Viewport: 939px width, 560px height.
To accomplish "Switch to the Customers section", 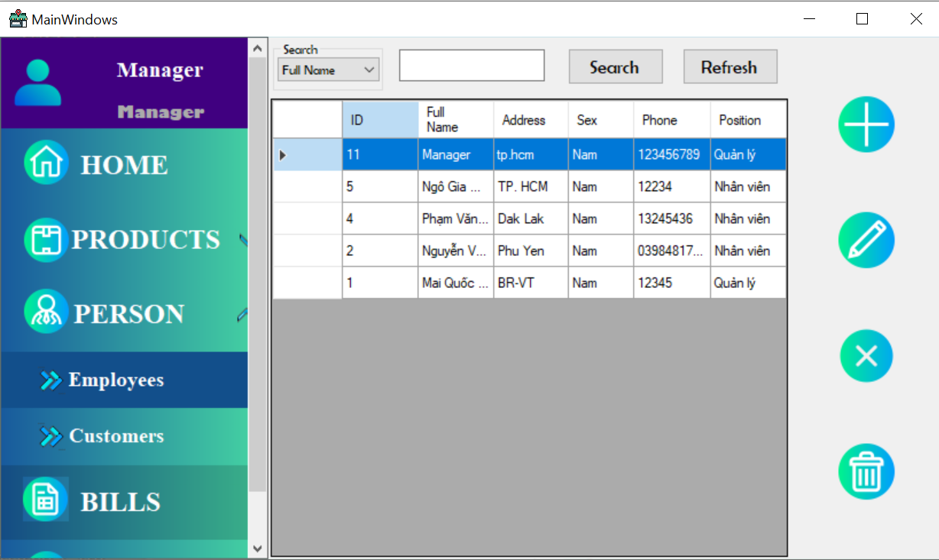I will [x=115, y=436].
